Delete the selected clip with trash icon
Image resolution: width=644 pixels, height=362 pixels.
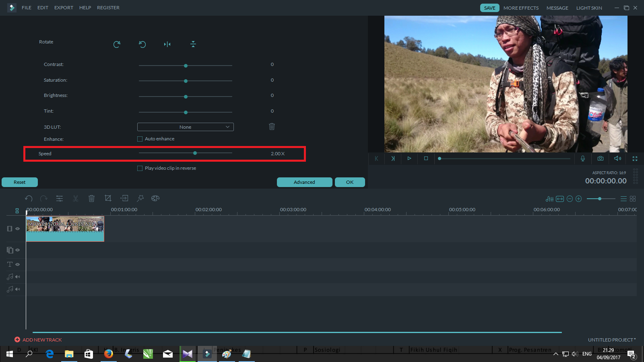91,198
